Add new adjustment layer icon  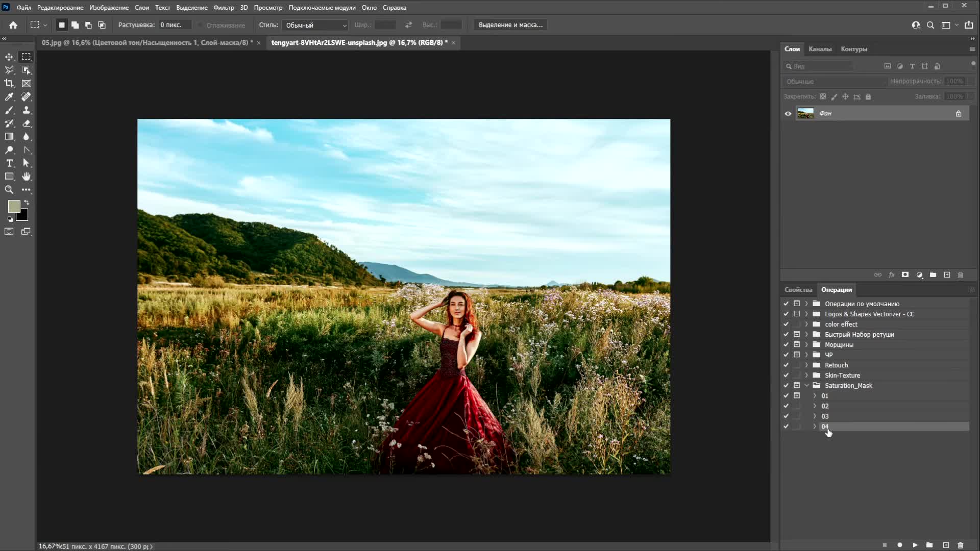pyautogui.click(x=919, y=274)
